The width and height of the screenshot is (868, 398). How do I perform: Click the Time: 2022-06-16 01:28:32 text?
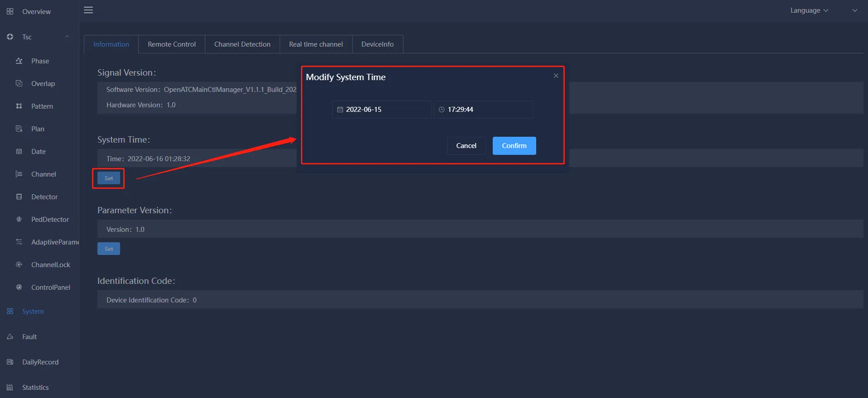(148, 158)
